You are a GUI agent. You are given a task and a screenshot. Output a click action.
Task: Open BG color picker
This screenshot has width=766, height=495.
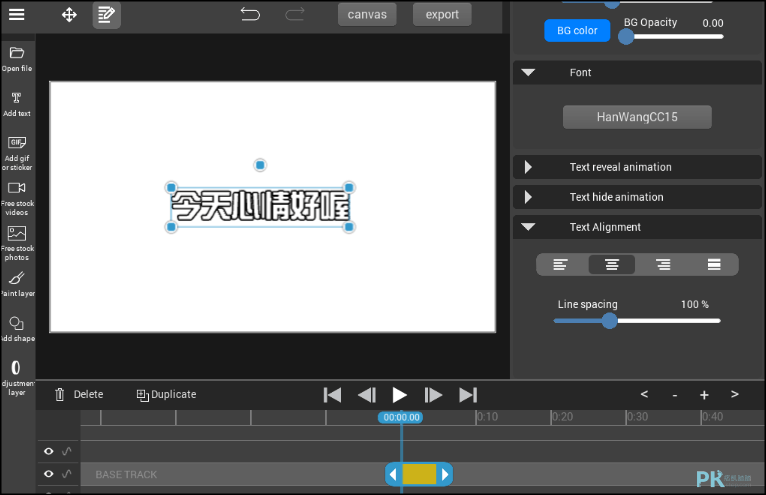(577, 30)
